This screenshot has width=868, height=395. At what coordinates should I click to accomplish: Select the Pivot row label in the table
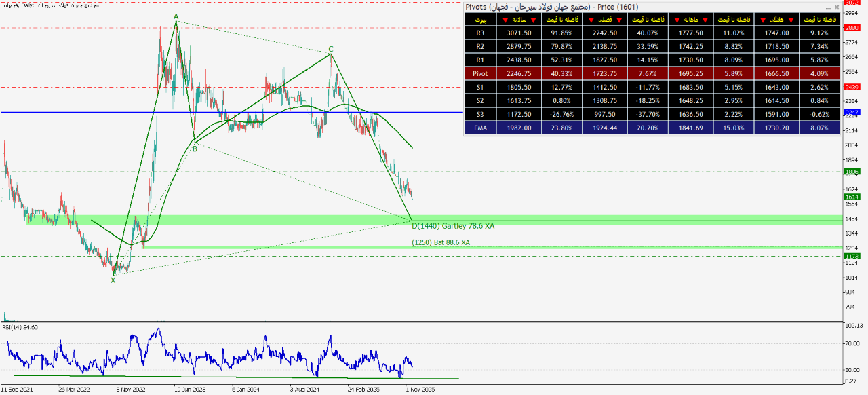(481, 73)
